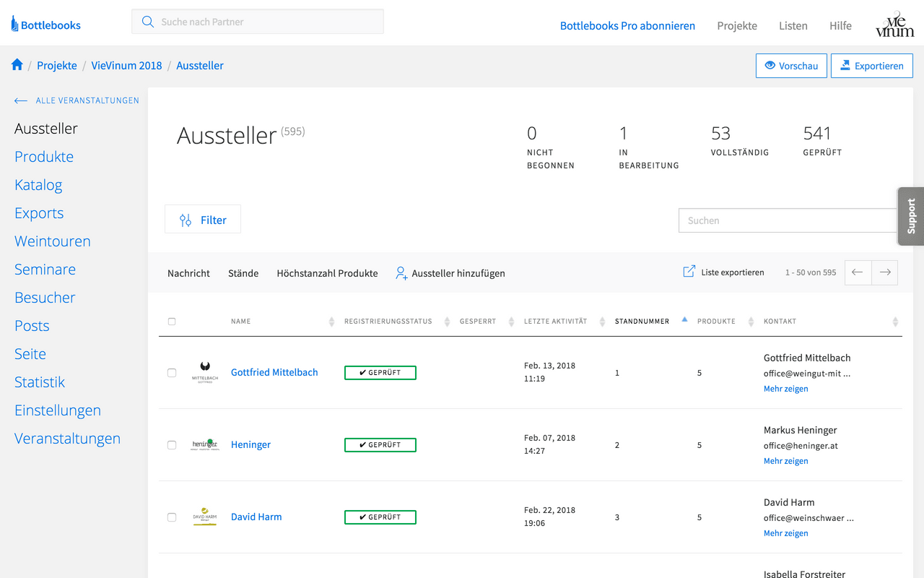Click the David Harm logo thumbnail
The height and width of the screenshot is (578, 924).
coord(205,517)
